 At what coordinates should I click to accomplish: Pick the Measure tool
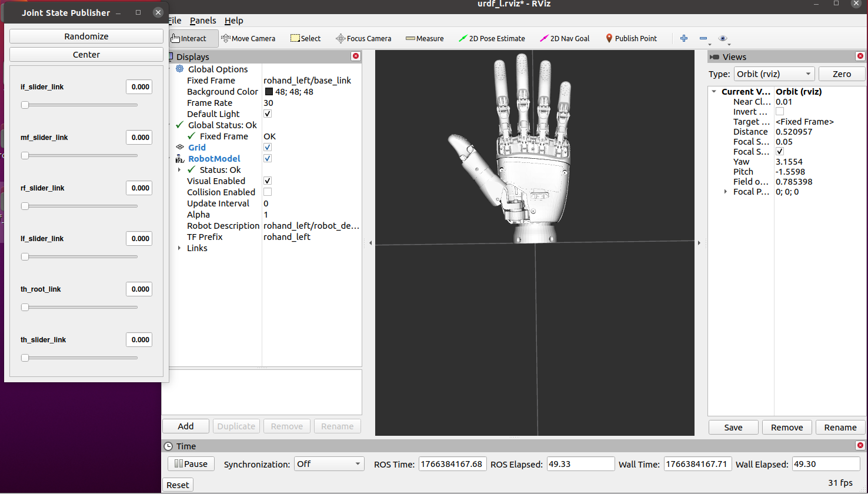point(425,38)
